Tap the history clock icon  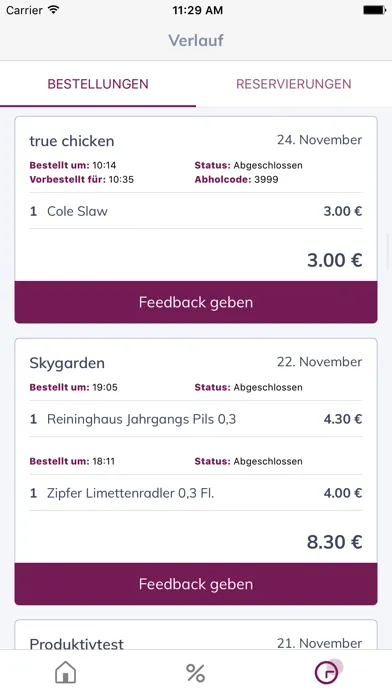[328, 672]
